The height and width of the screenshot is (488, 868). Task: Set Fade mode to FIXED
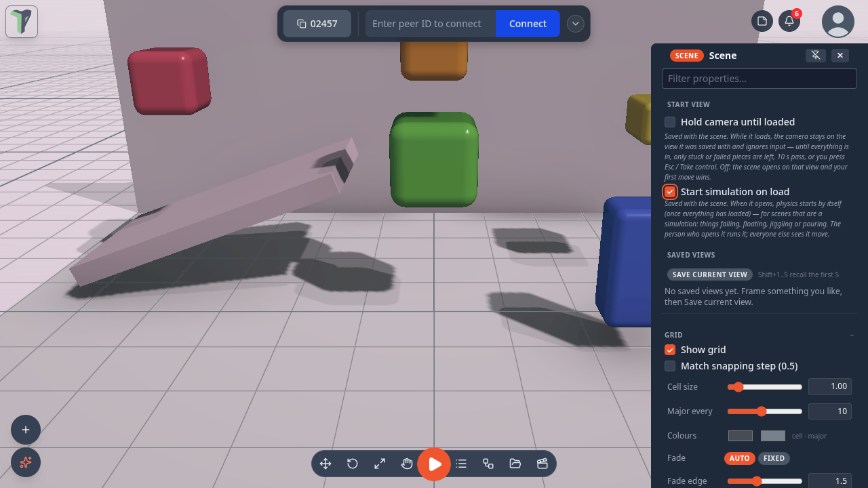[x=774, y=458]
